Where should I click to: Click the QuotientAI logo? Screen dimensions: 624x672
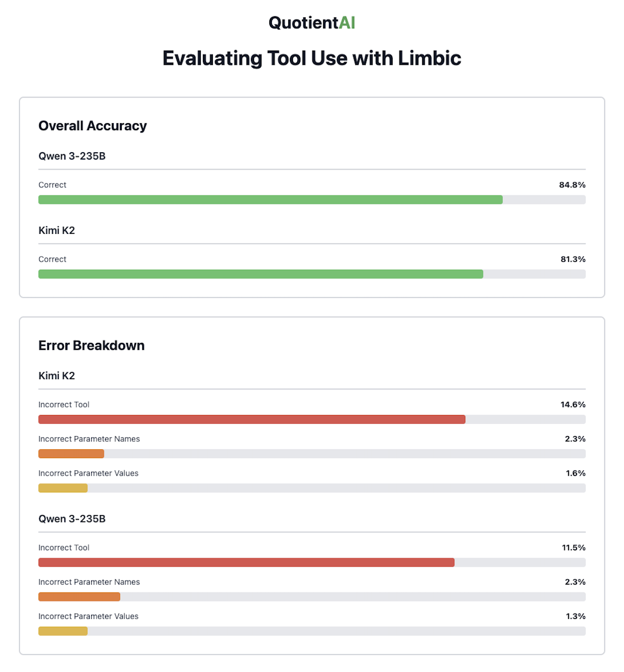(311, 23)
